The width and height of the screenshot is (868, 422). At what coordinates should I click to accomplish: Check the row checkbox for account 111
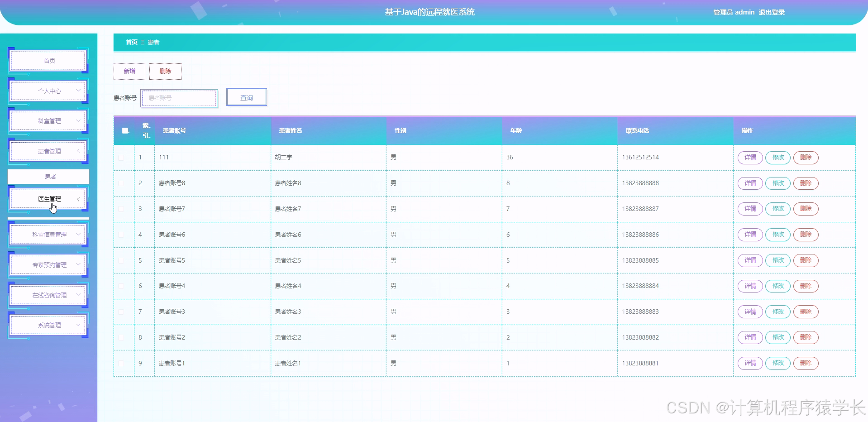tap(121, 158)
